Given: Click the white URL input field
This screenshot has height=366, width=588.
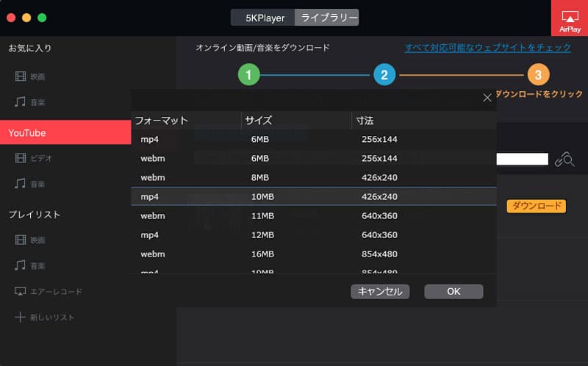Looking at the screenshot, I should tap(522, 159).
